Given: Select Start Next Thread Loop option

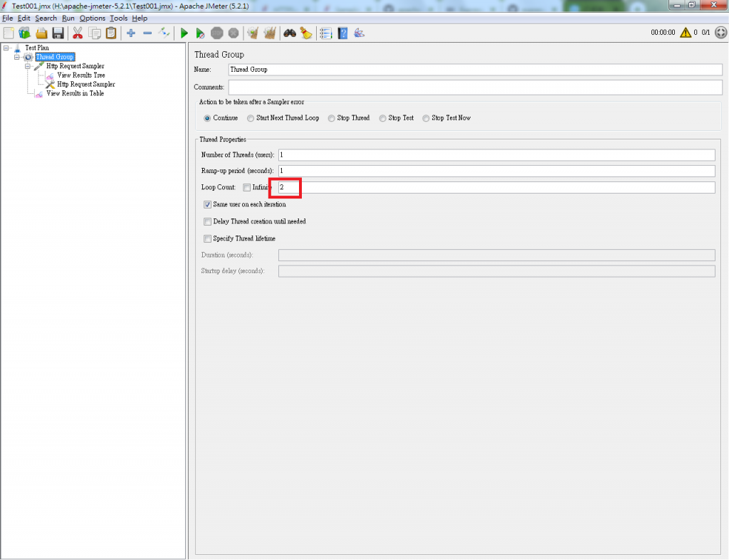Looking at the screenshot, I should click(x=251, y=118).
